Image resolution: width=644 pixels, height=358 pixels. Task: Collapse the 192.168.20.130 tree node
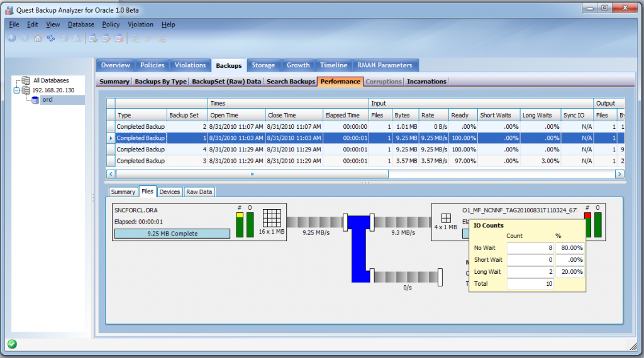pyautogui.click(x=17, y=90)
